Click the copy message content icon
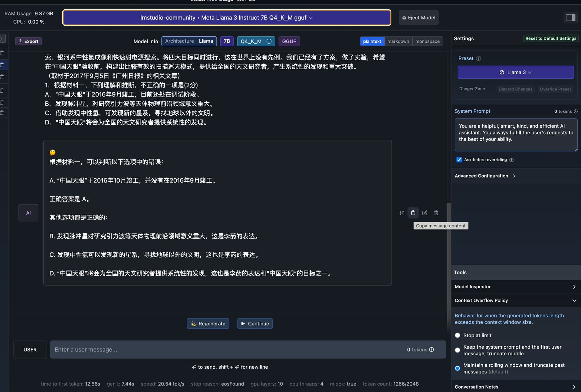Viewport: 581px width, 392px height. click(x=413, y=213)
